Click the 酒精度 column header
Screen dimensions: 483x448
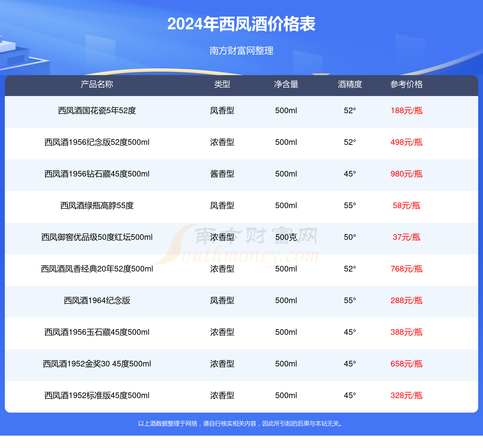click(x=350, y=84)
